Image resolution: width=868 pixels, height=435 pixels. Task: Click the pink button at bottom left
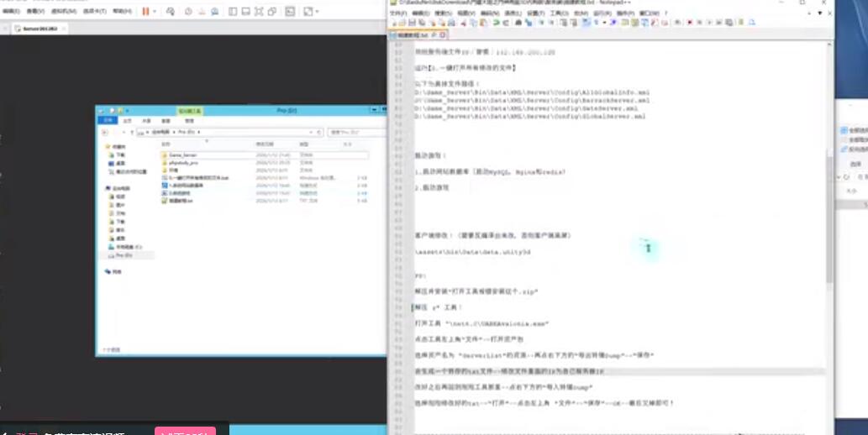[185, 431]
